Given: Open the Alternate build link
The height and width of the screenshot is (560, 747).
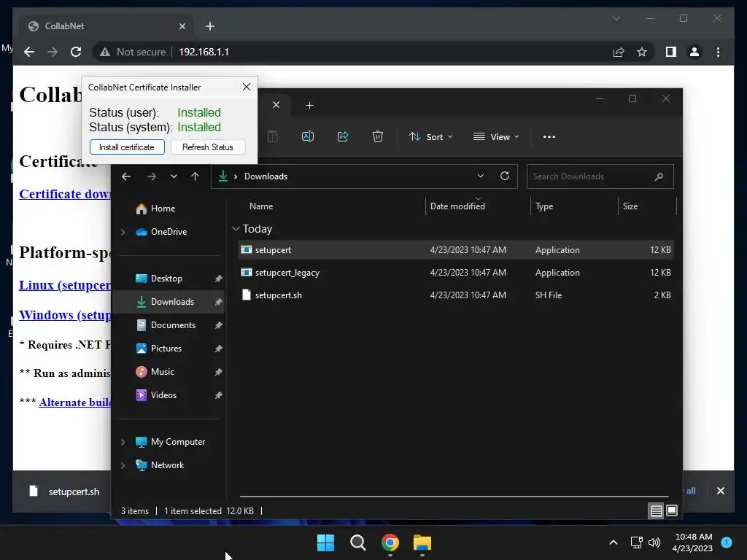Looking at the screenshot, I should click(x=75, y=402).
